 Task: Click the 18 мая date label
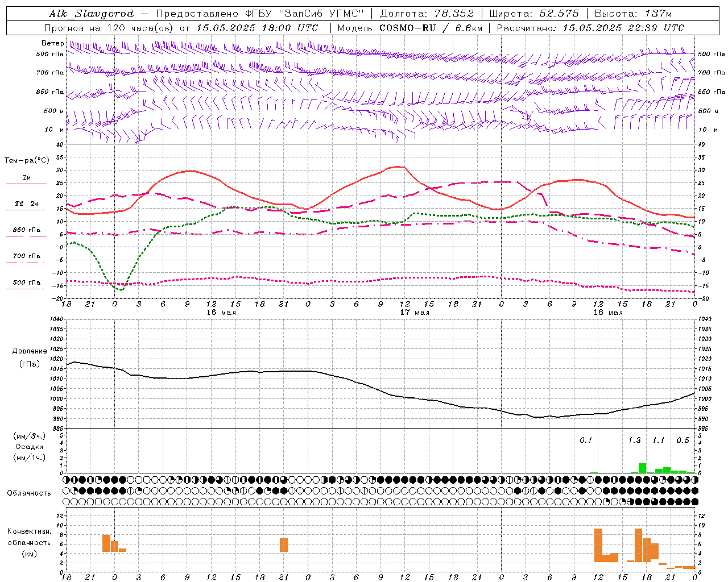click(608, 313)
